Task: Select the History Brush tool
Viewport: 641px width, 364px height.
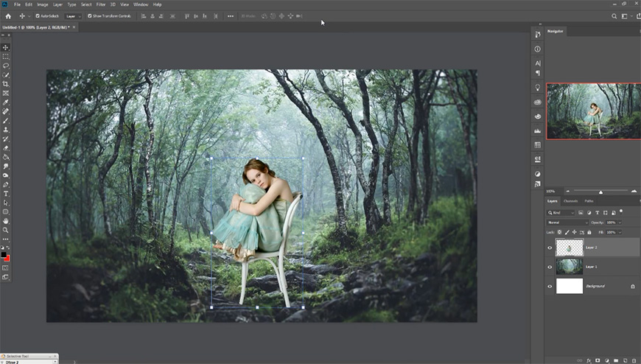Action: pos(6,139)
